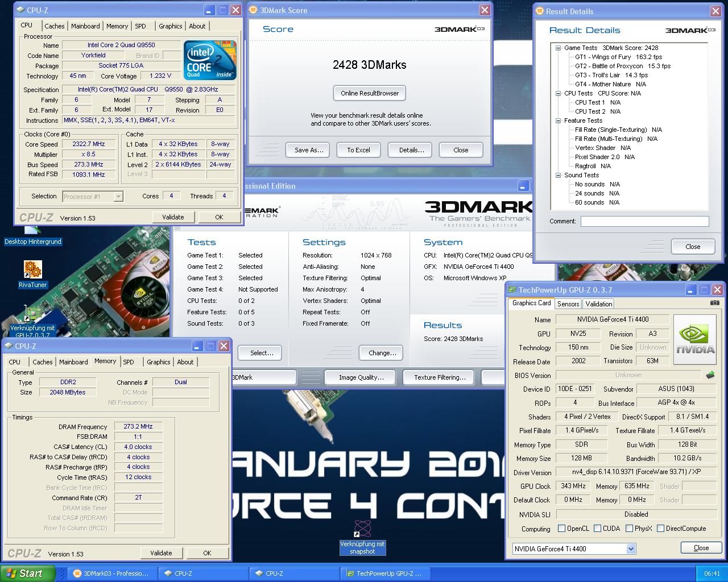Click the Windows Start button
Screen dimensions: 728x582
[x=28, y=573]
